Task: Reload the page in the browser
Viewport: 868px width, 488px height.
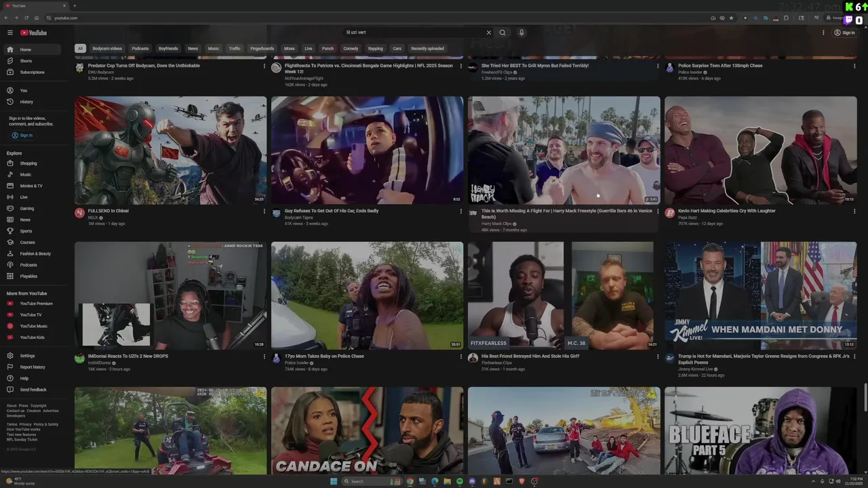Action: [26, 18]
